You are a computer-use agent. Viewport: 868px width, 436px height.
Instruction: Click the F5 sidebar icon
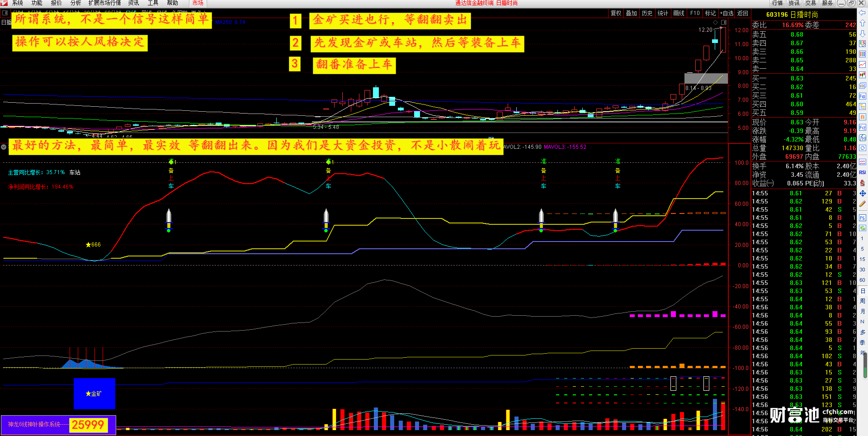(863, 218)
